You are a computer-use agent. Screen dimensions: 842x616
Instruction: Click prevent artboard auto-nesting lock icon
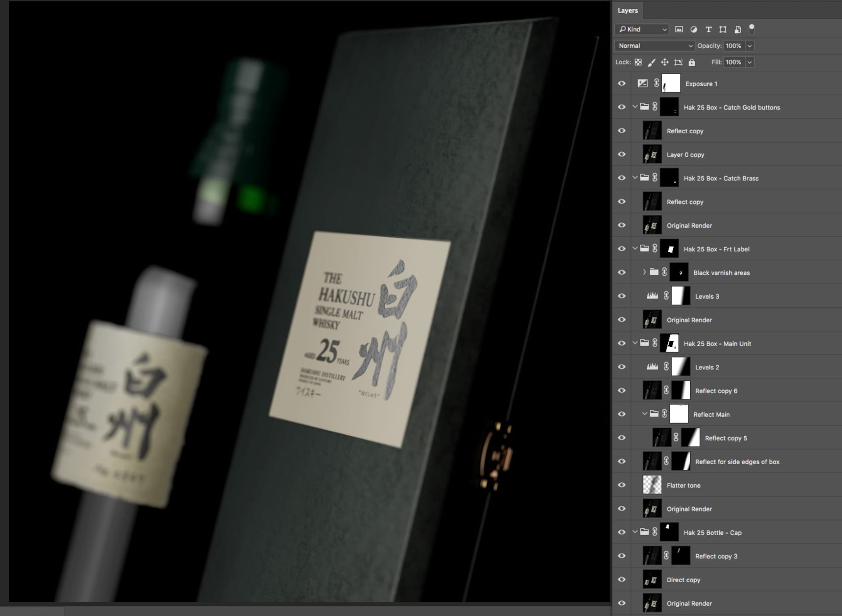[678, 62]
